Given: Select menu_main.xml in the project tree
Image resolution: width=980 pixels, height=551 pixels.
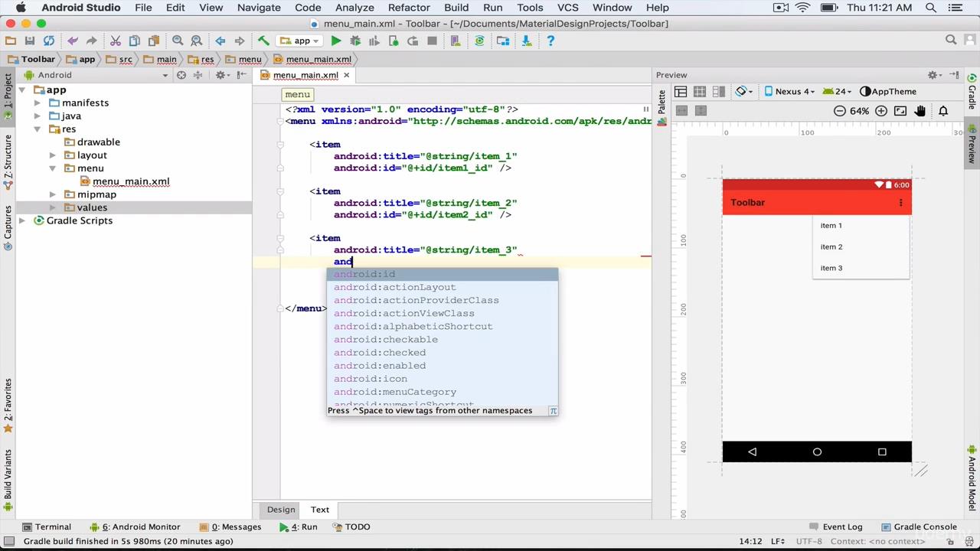Looking at the screenshot, I should click(131, 181).
